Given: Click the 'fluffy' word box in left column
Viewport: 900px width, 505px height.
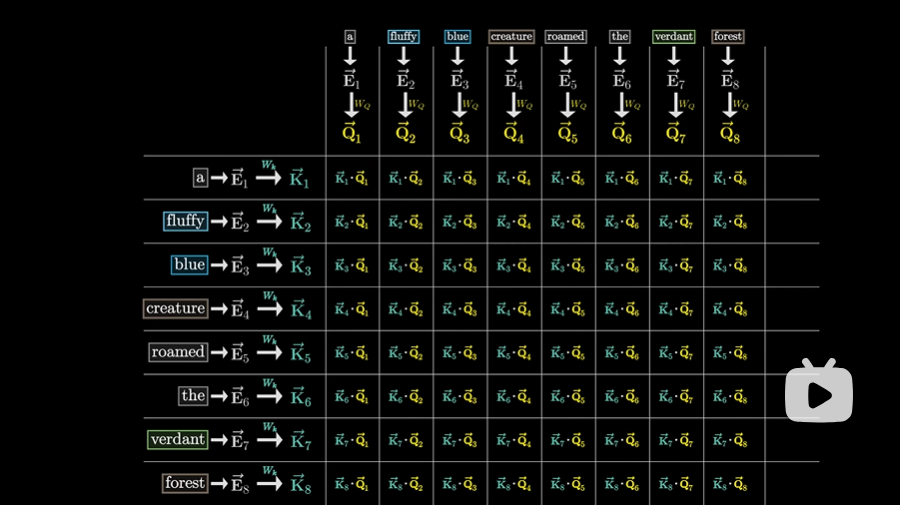Looking at the screenshot, I should (x=185, y=221).
